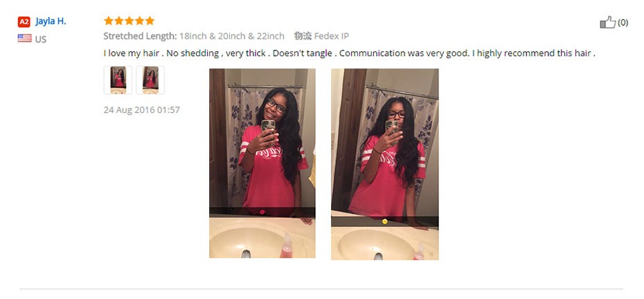Click the helpful vote count (0)
Screen dimensions: 644x299
coord(623,23)
